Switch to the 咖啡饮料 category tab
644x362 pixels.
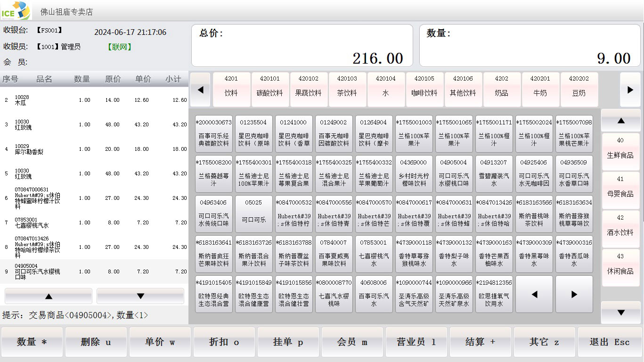(x=424, y=89)
